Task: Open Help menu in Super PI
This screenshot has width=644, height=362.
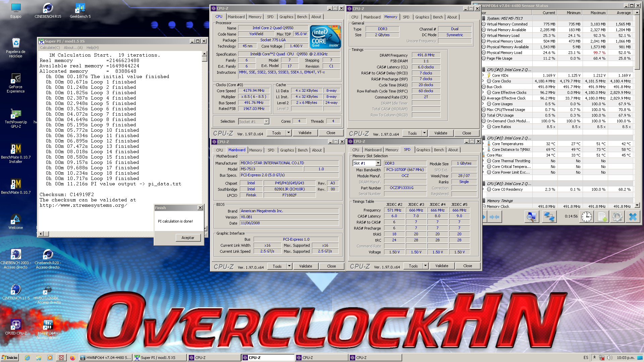Action: [x=93, y=48]
